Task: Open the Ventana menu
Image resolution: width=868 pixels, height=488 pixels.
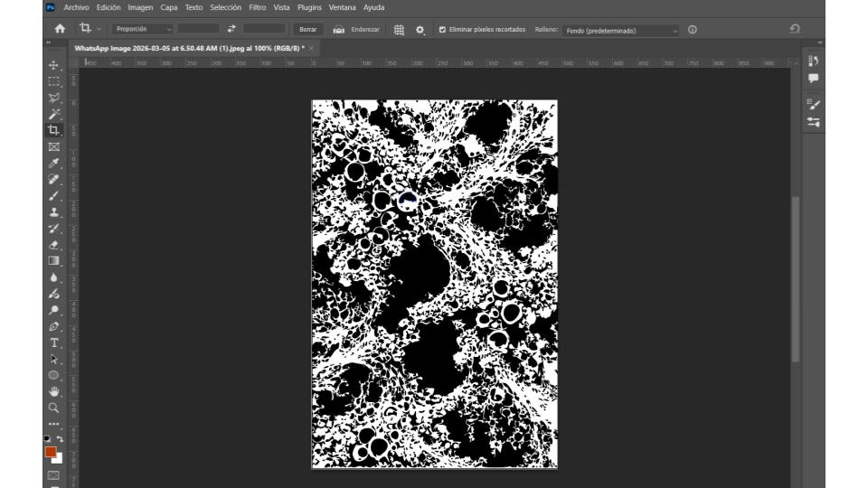Action: [342, 8]
